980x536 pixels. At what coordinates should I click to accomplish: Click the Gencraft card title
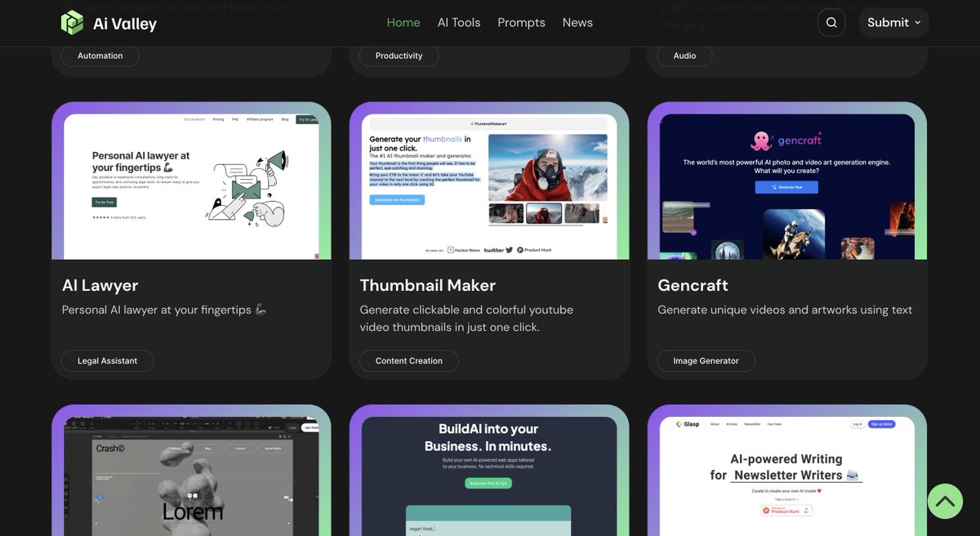693,285
